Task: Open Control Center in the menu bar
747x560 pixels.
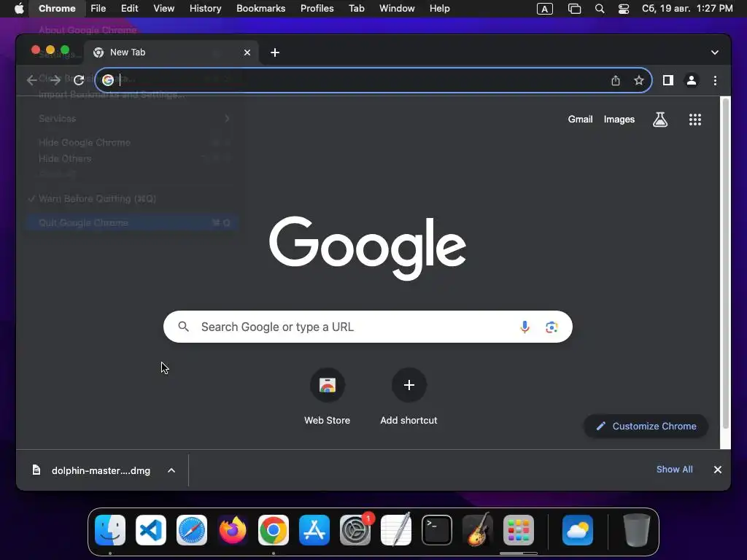Action: 623,9
